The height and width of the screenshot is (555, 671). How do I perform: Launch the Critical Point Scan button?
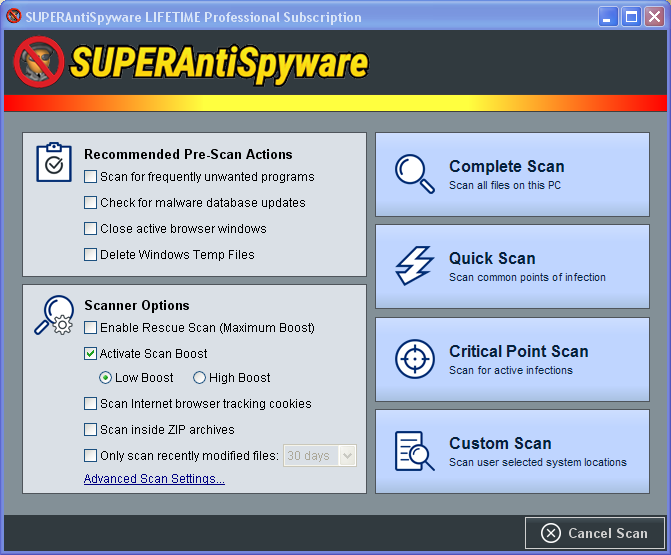512,359
